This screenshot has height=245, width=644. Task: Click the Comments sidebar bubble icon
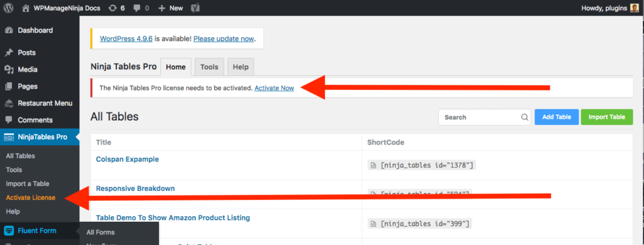coord(9,120)
